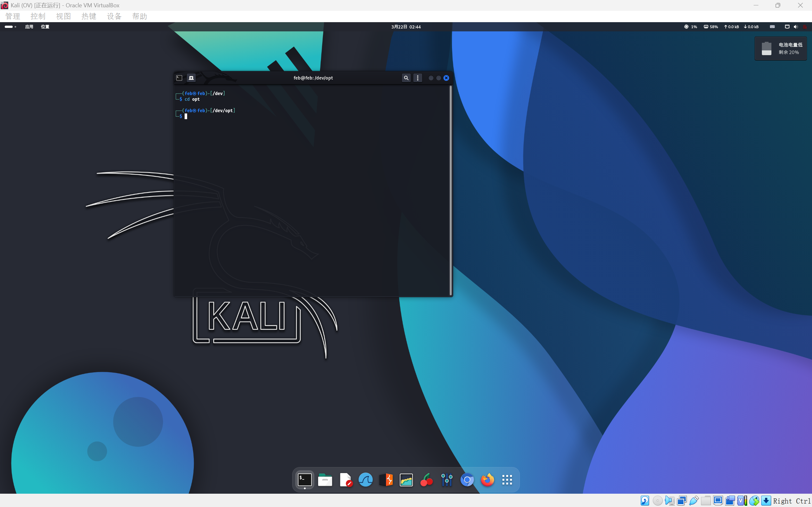Viewport: 812px width, 507px height.
Task: Dismiss the low battery notification
Action: pos(781,48)
